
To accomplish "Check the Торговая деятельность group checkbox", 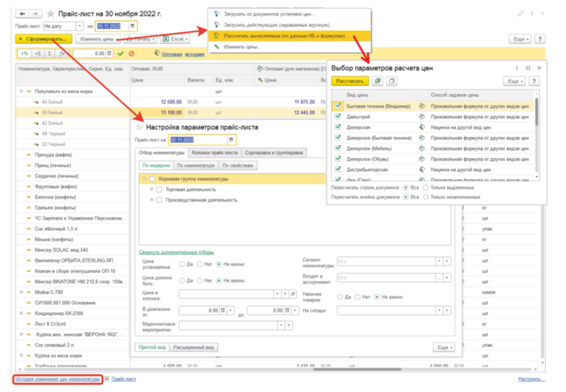I will click(x=159, y=190).
